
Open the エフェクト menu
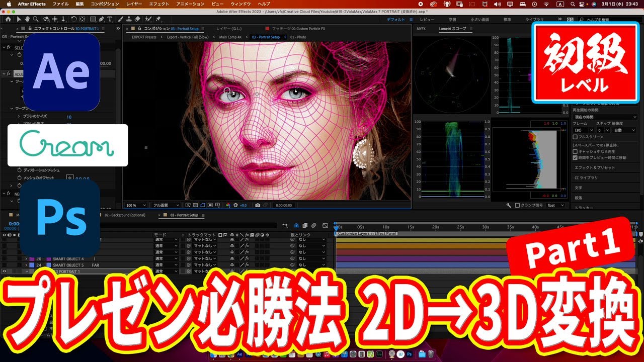(159, 4)
